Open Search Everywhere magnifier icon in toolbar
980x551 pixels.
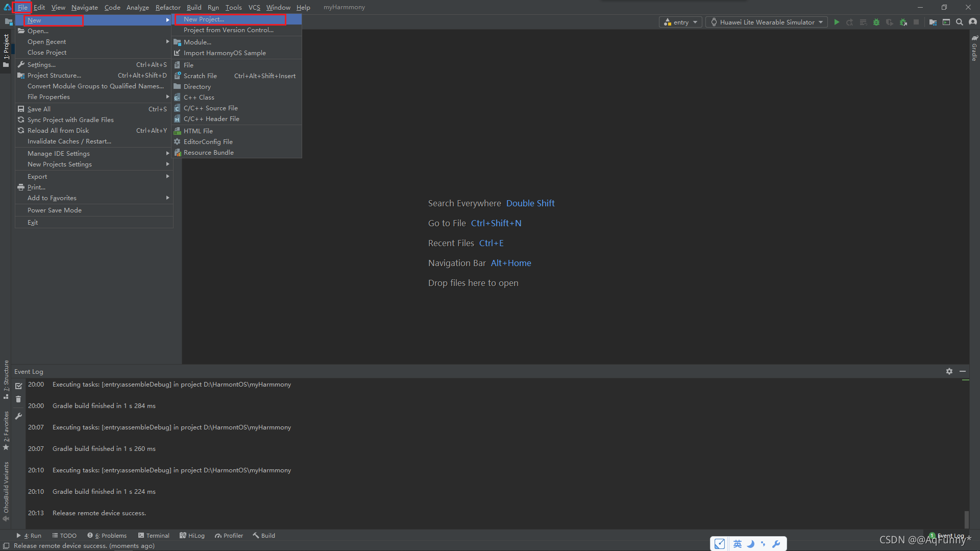coord(960,22)
